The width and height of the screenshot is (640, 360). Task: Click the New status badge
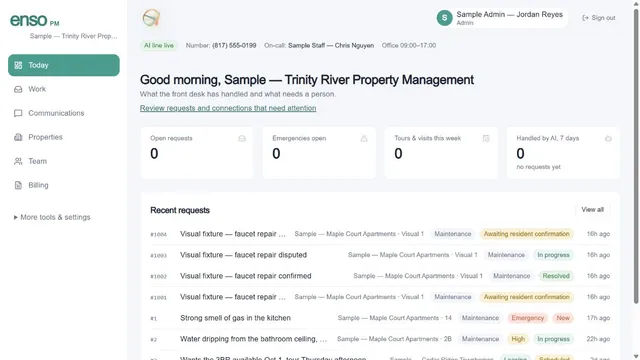(563, 318)
